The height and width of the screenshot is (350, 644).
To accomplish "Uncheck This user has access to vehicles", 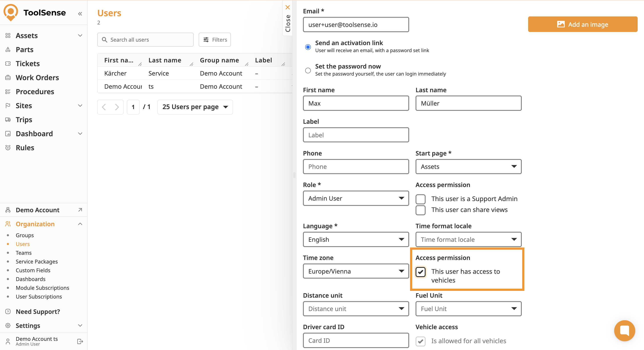I will [421, 272].
